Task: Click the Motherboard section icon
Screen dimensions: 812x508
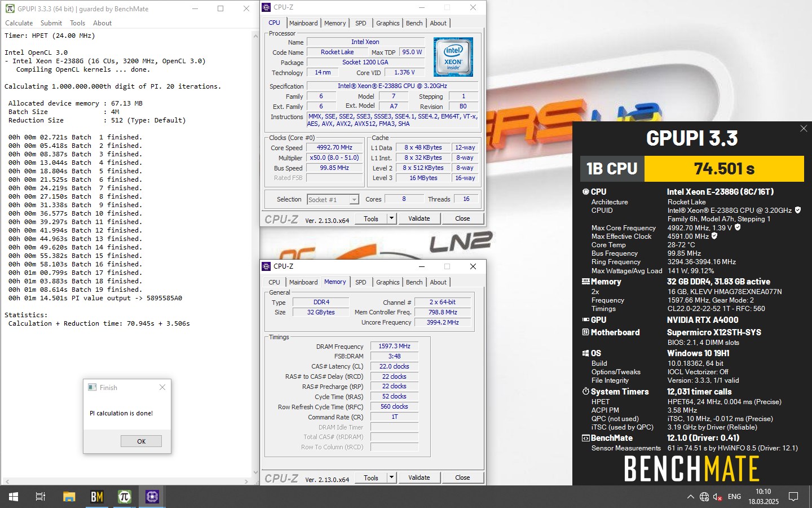Action: [585, 332]
